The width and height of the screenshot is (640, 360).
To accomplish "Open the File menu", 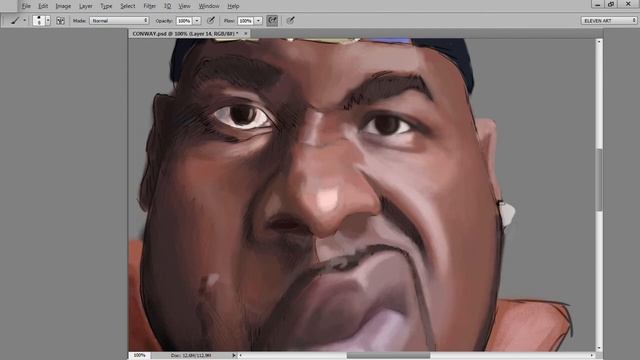I will click(26, 6).
